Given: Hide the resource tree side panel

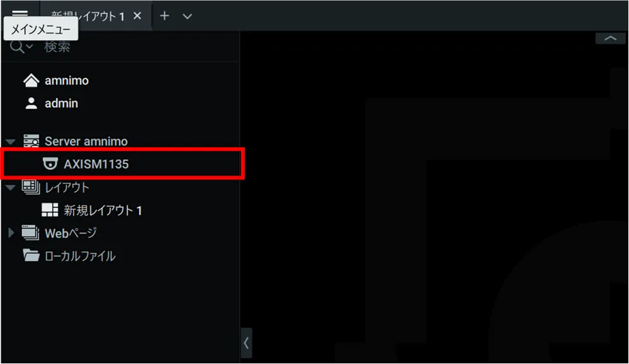Looking at the screenshot, I should coord(246,343).
